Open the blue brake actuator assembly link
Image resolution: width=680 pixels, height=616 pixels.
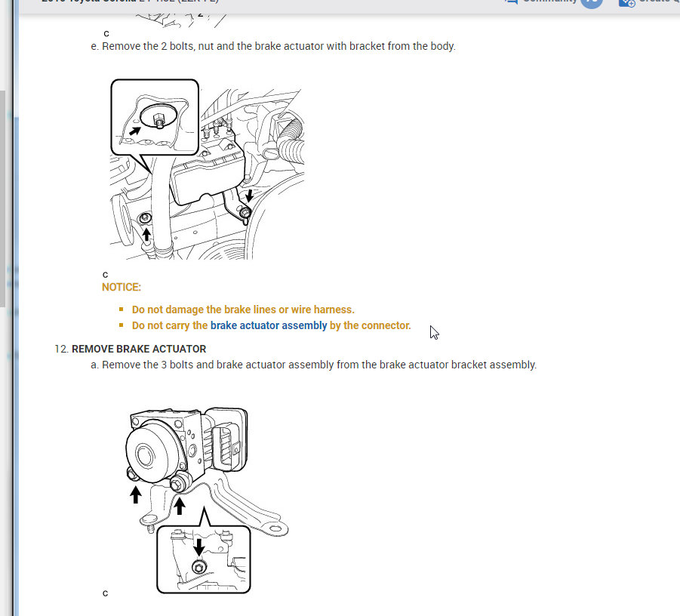tap(269, 325)
